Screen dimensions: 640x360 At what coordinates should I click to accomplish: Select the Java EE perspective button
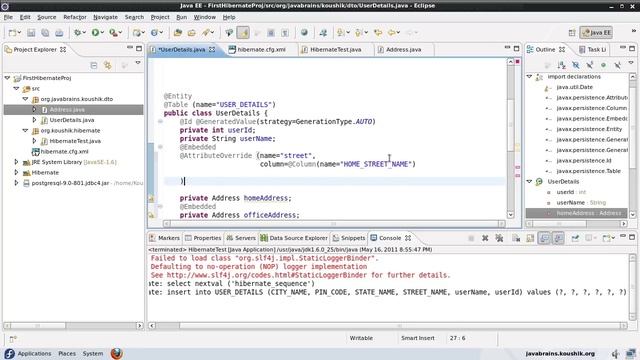coord(596,33)
